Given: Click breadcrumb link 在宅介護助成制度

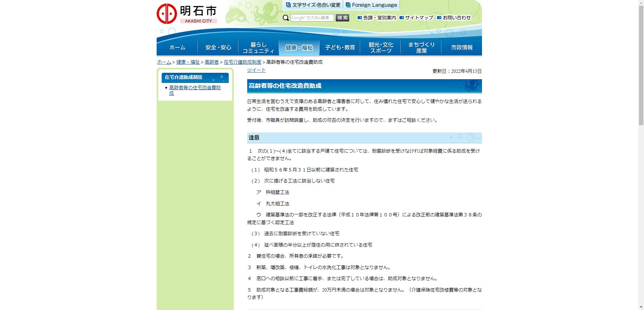Looking at the screenshot, I should click(x=243, y=62).
